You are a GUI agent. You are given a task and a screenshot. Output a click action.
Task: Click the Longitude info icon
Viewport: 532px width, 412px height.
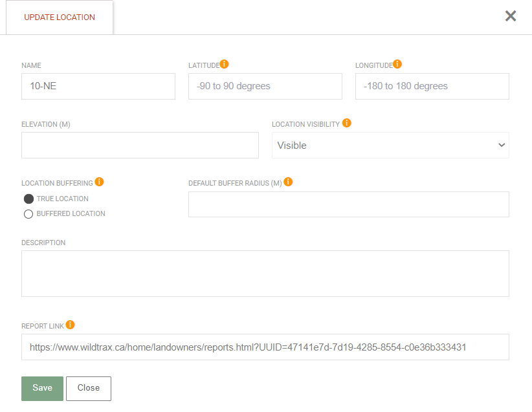(397, 64)
